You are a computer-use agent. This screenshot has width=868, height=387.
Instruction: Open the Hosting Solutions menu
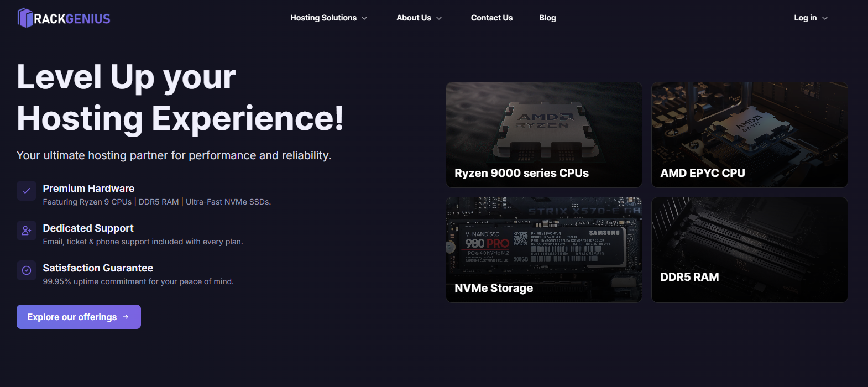click(x=323, y=18)
